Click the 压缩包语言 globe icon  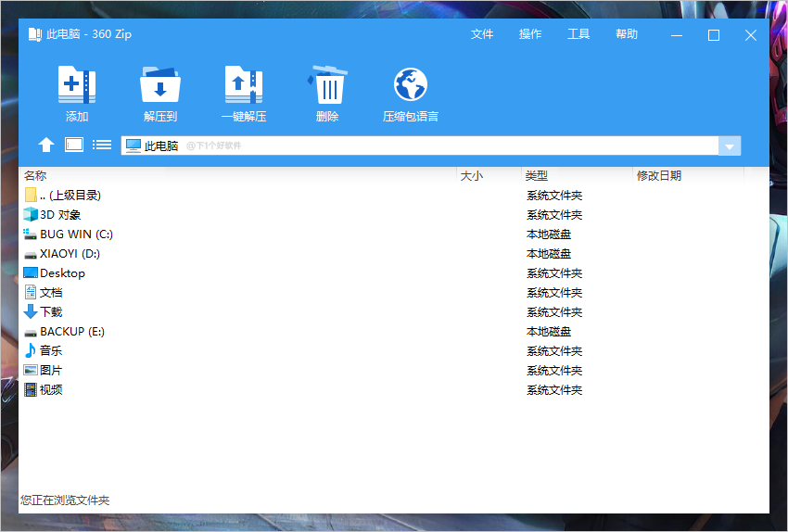pos(410,85)
